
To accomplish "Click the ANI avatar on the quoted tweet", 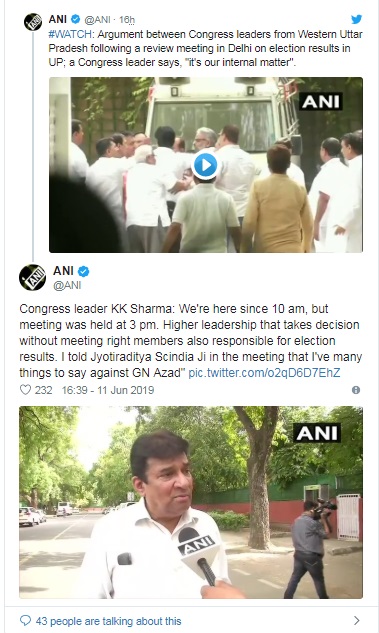I will point(33,22).
